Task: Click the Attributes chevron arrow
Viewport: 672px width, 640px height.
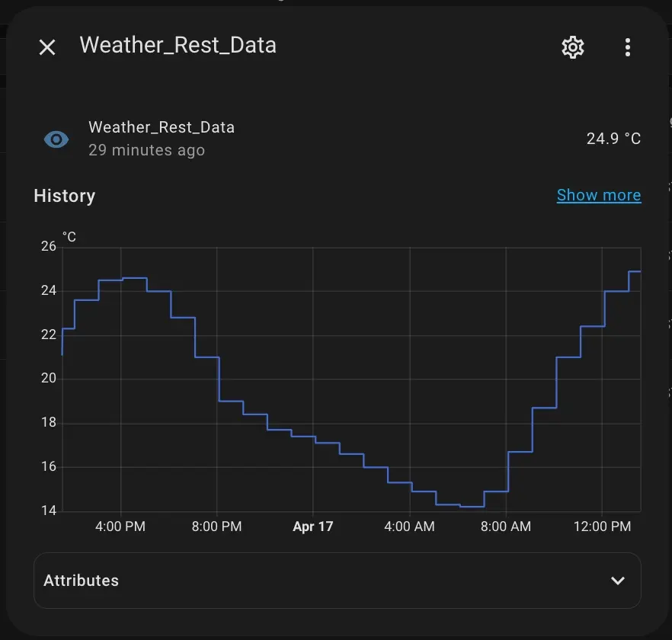Action: 618,581
